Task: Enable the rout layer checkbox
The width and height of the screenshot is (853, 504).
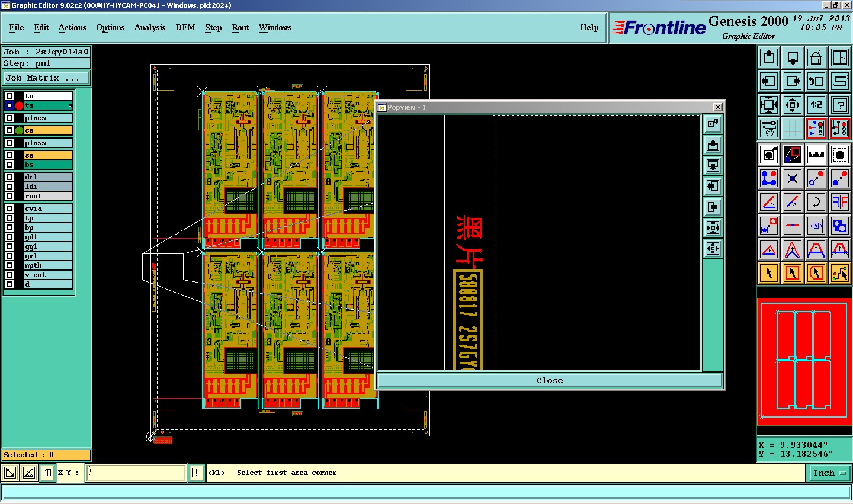Action: click(x=9, y=196)
